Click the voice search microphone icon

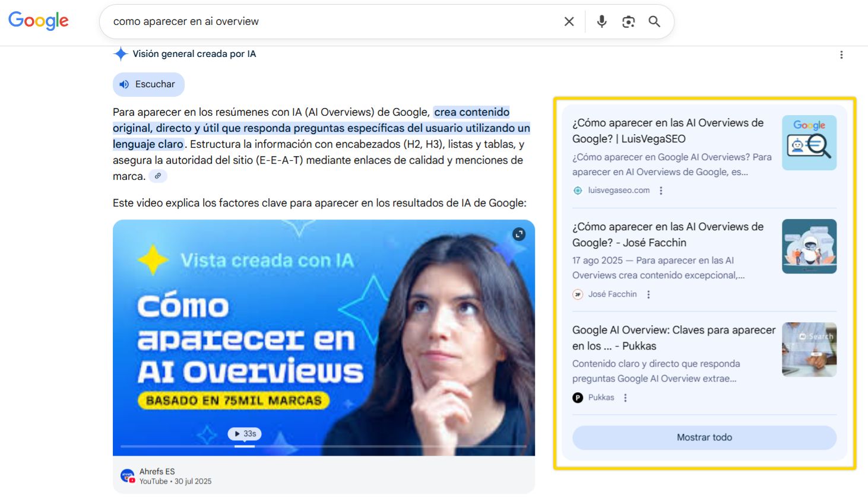[x=601, y=21]
